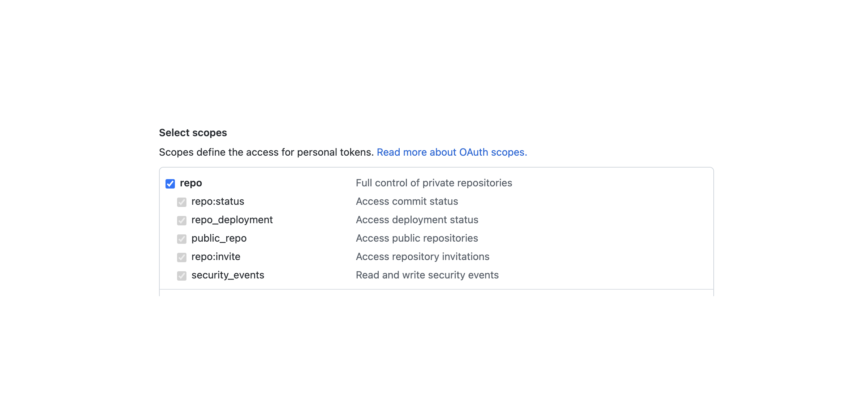Viewport: 868px width, 411px height.
Task: Toggle the public_repo checkbox
Action: point(182,239)
